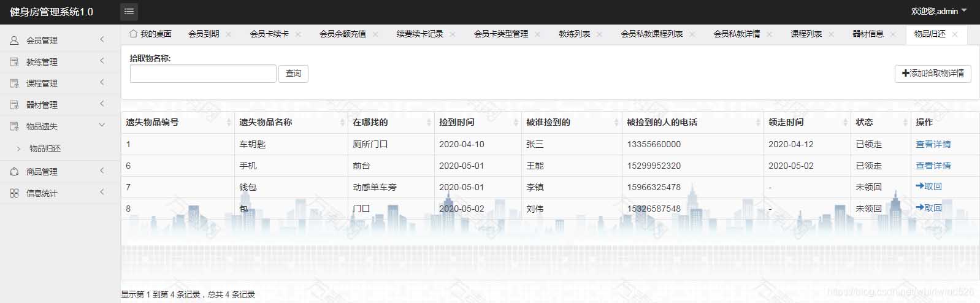Close the 器材信息 tab
Image resolution: width=980 pixels, height=303 pixels.
[x=893, y=34]
